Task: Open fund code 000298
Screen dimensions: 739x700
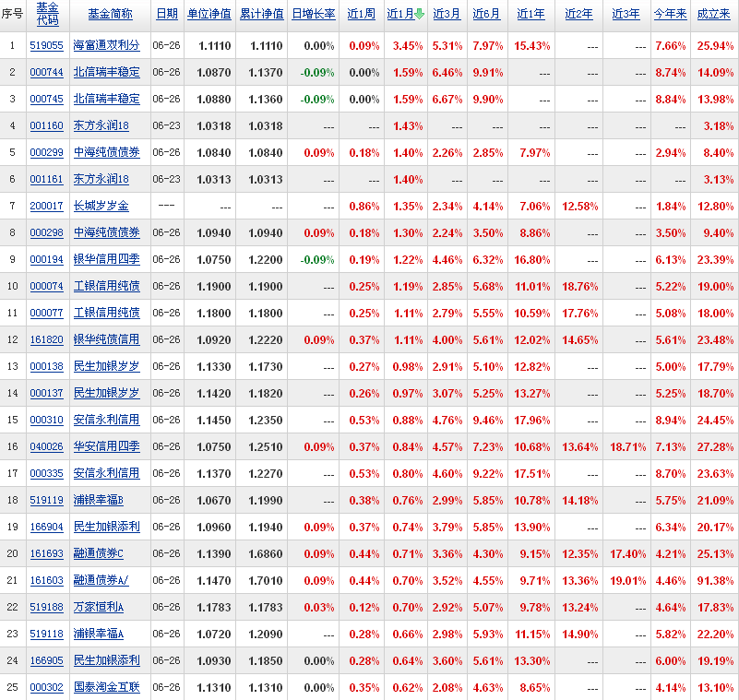Action: [47, 232]
